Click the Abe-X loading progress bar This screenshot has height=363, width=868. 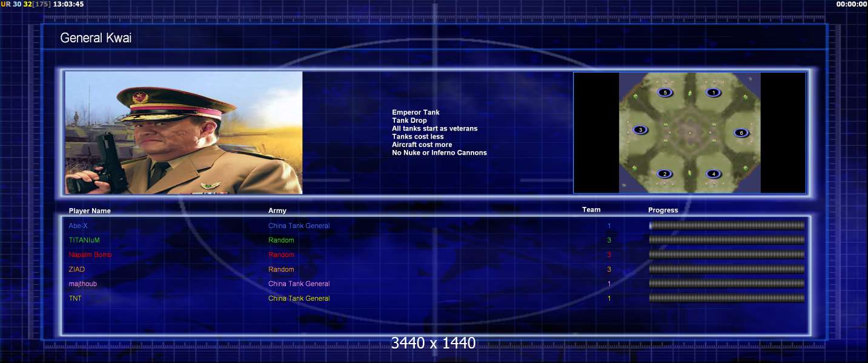pos(727,226)
